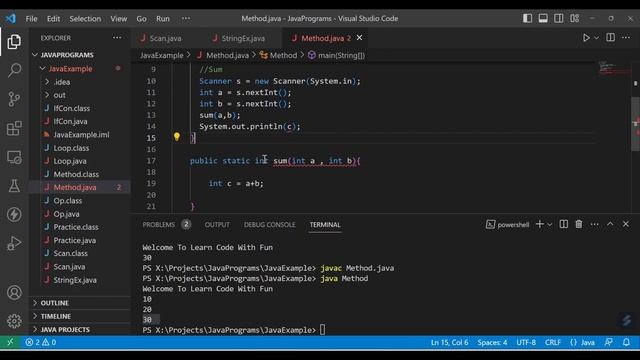Click UTF-8 encoding in status bar
The image size is (640, 360).
[526, 342]
